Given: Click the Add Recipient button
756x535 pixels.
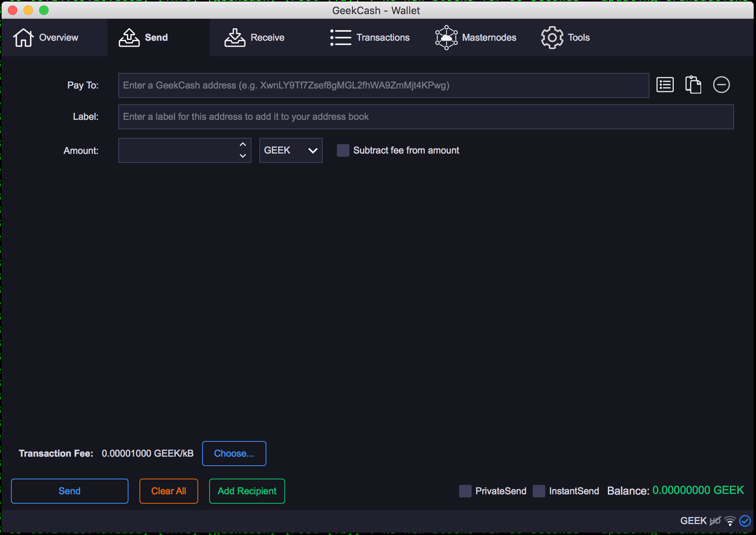Looking at the screenshot, I should click(x=247, y=491).
